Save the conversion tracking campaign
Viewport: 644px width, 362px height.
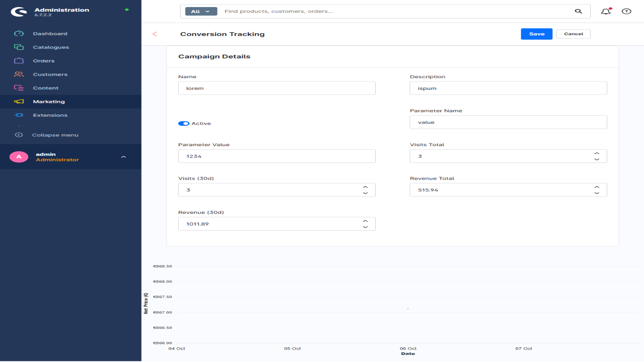(x=536, y=34)
